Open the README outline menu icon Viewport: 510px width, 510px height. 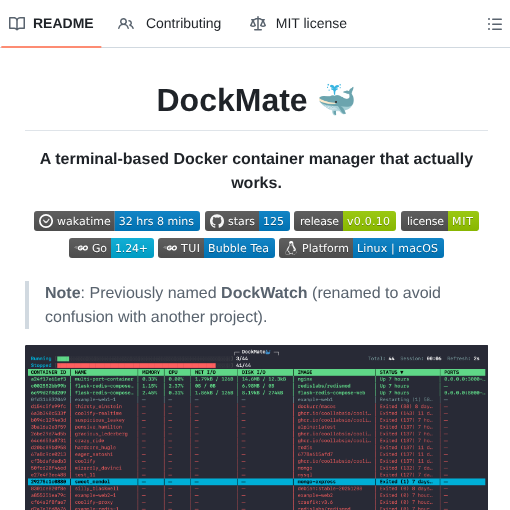[495, 24]
